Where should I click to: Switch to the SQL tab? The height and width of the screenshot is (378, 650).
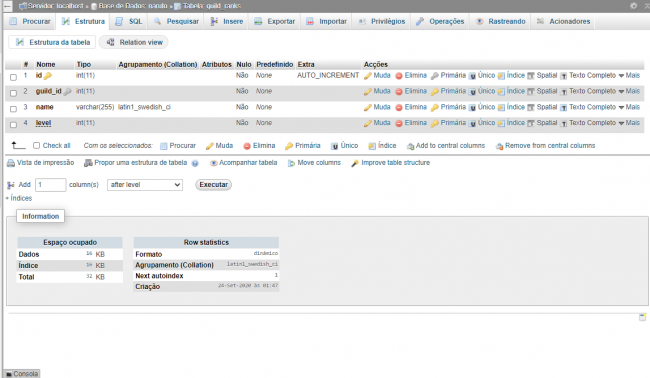pos(129,22)
